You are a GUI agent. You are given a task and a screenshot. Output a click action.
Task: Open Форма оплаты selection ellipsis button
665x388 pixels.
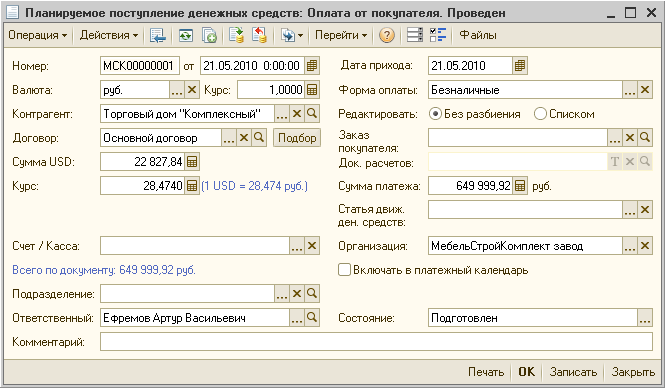[630, 90]
